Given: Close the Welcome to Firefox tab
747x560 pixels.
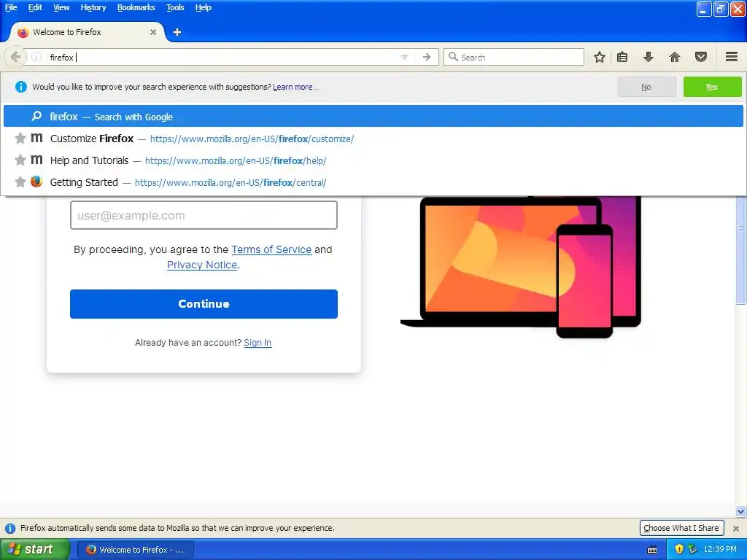Looking at the screenshot, I should coord(153,32).
